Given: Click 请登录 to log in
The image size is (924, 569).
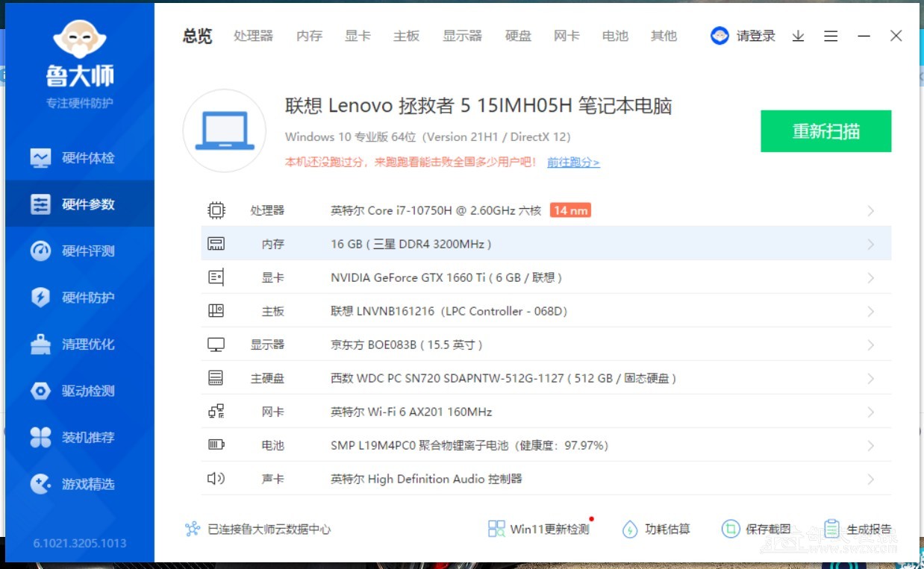Looking at the screenshot, I should point(755,36).
